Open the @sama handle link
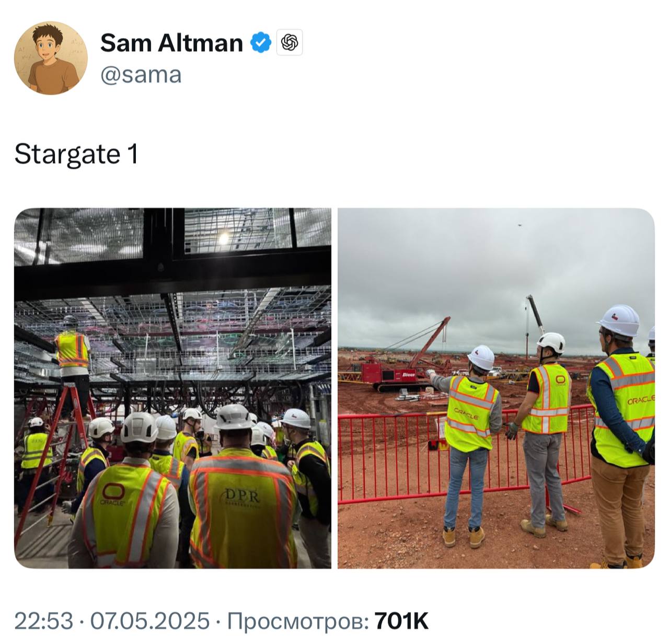 [x=141, y=75]
